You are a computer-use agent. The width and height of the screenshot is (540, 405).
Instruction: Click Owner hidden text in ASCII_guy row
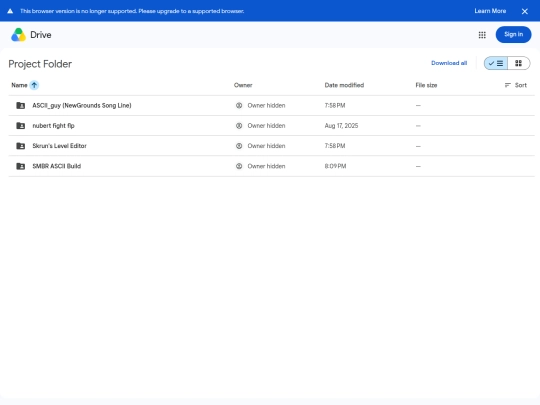[x=266, y=105]
